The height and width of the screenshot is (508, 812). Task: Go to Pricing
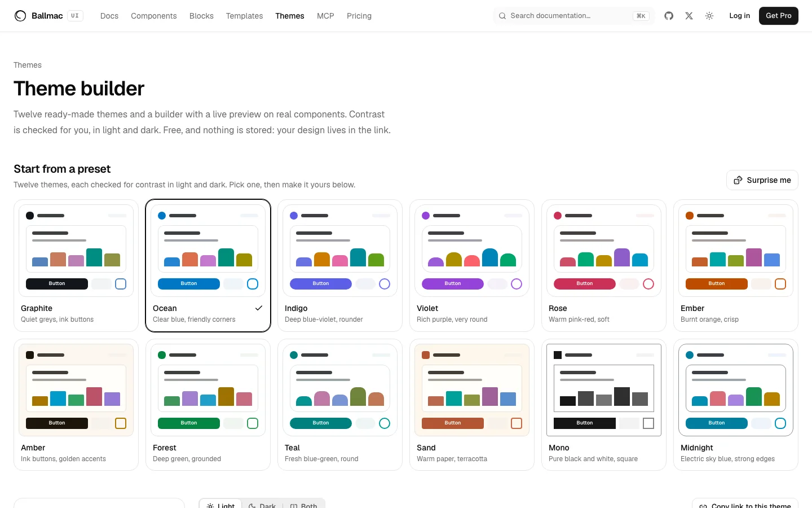[x=359, y=16]
